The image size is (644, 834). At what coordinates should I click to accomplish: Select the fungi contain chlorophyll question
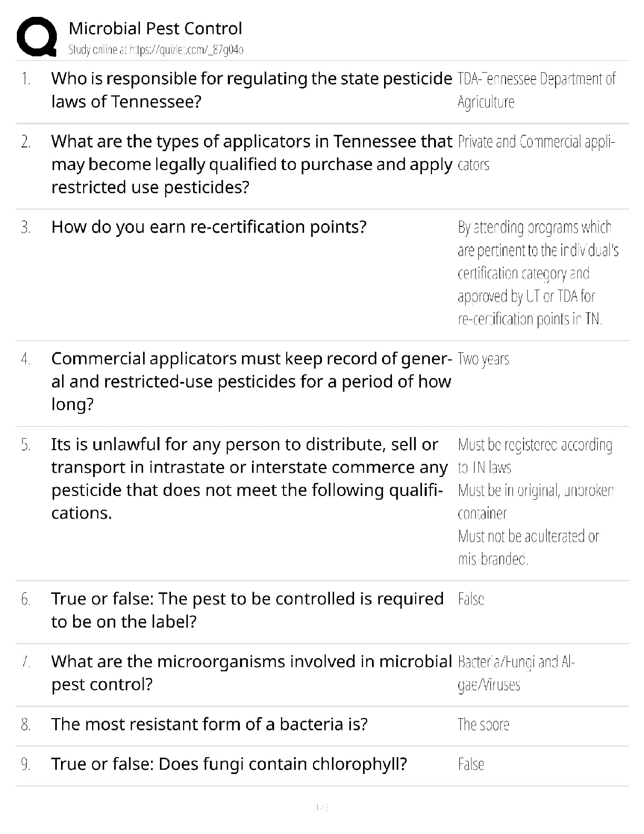click(x=229, y=764)
